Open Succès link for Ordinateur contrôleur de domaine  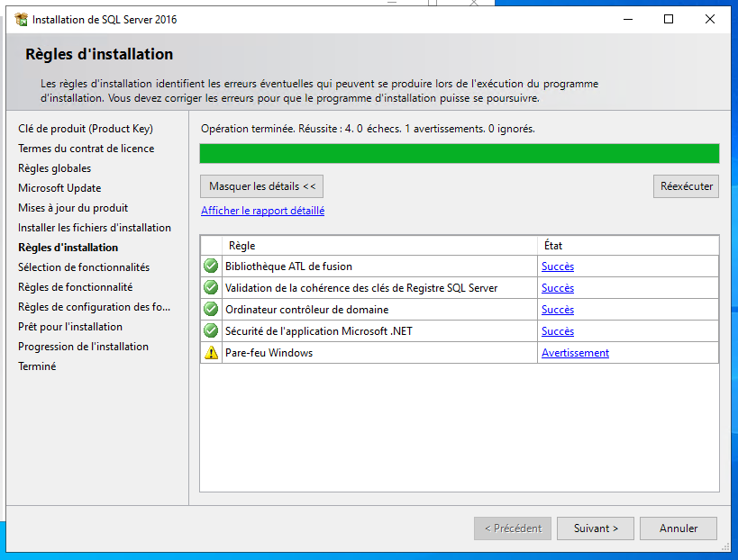click(558, 310)
